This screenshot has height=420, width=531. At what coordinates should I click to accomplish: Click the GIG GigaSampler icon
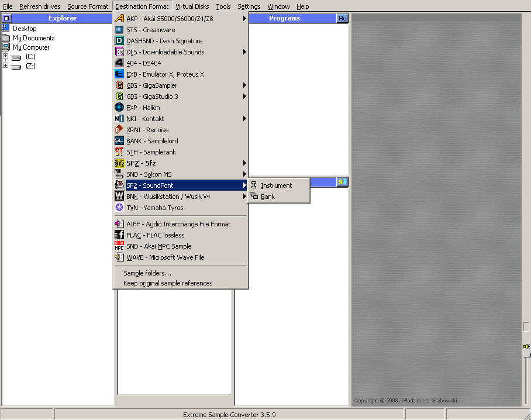(x=119, y=85)
